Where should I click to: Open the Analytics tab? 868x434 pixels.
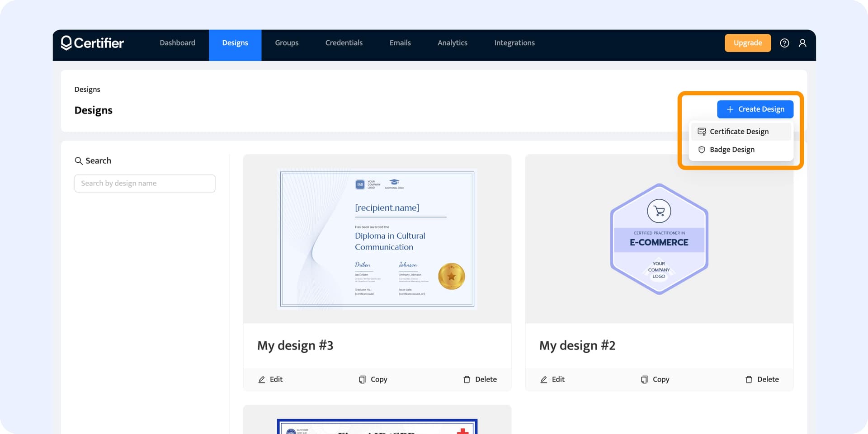click(452, 43)
